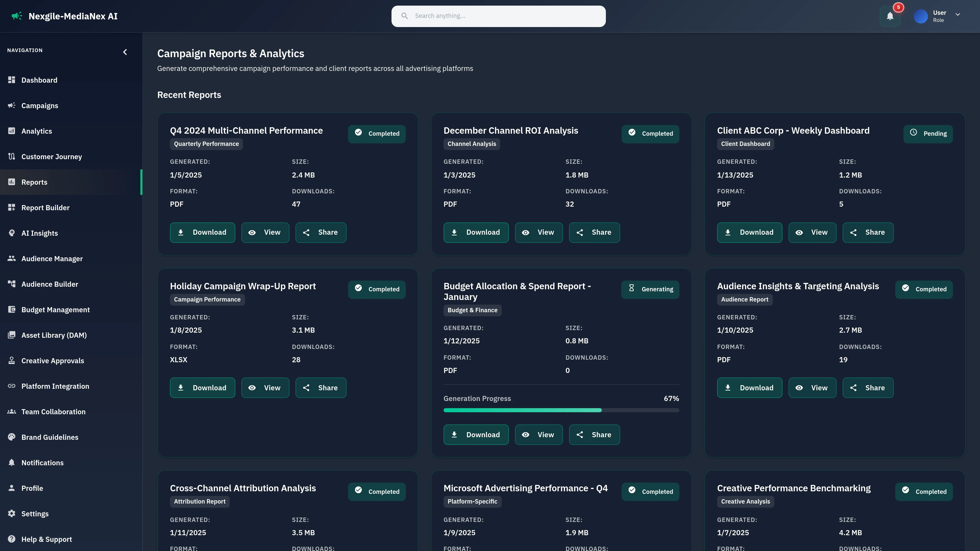Select the Campaigns megaphone icon
Screen dimensions: 980x551
(x=11, y=106)
